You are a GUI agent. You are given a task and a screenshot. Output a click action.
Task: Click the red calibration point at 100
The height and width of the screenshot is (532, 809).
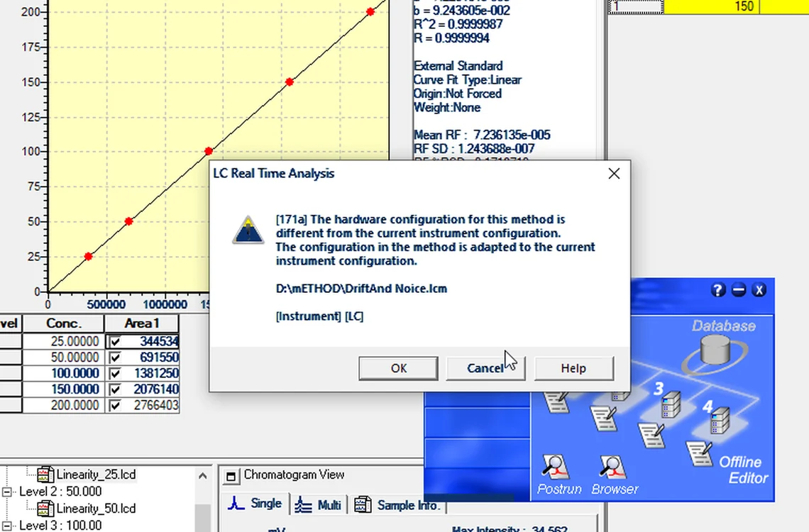209,151
